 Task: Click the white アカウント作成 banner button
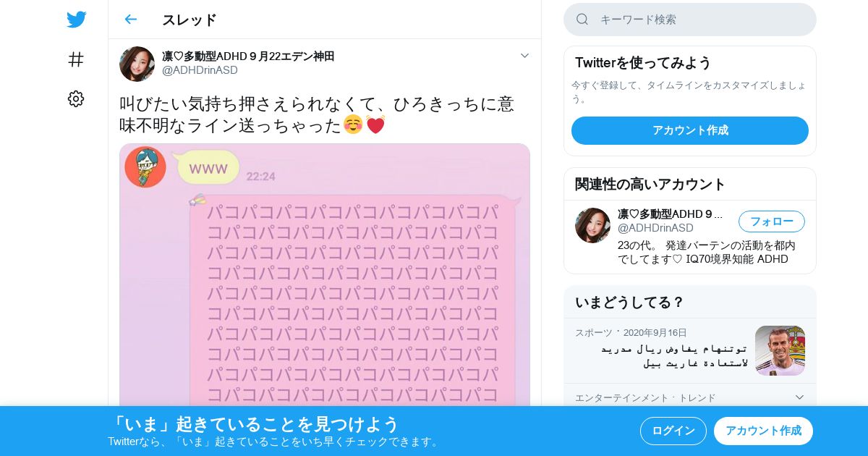[763, 431]
